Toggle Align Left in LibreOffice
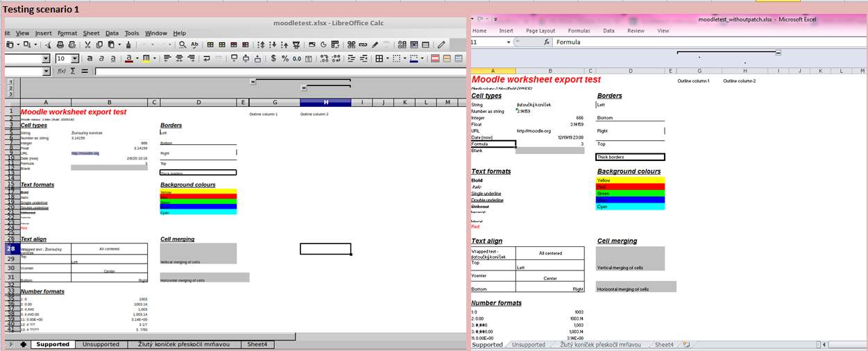Viewport: 868px width, 351px height. click(167, 58)
